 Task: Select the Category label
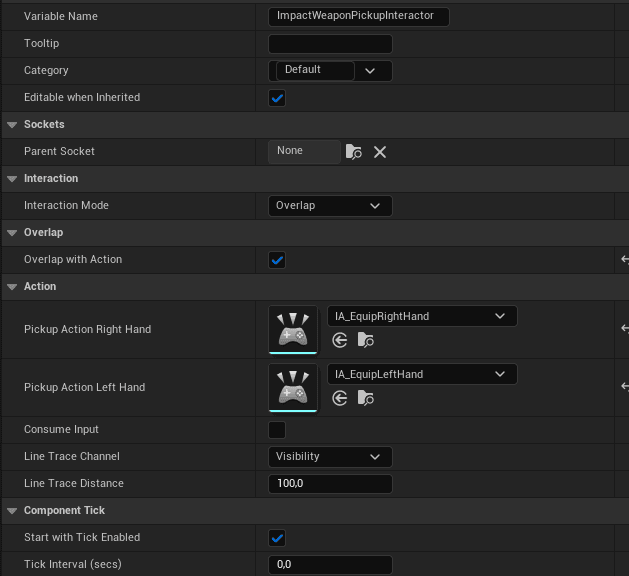click(x=46, y=70)
